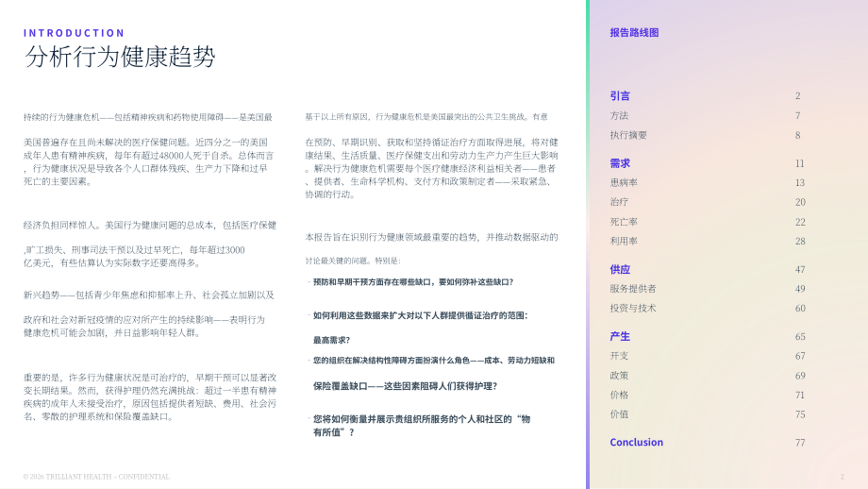Click page number 60 beside 投资与技术

pos(800,309)
